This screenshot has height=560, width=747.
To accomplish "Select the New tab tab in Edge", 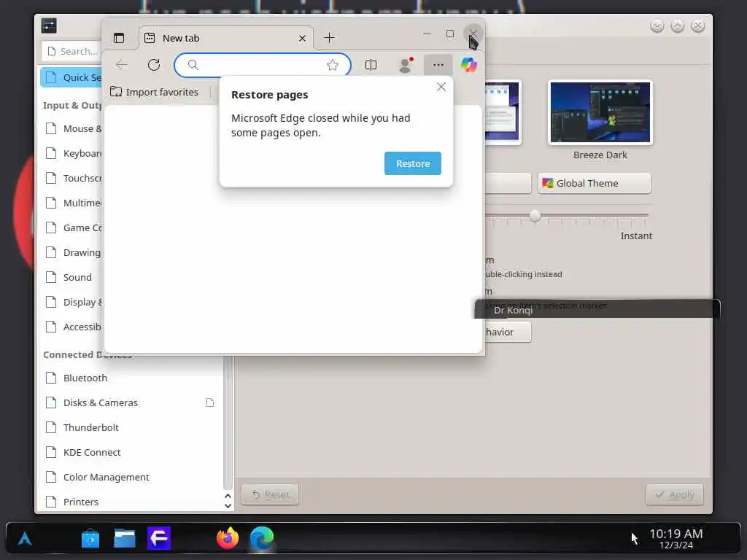I will (x=226, y=38).
